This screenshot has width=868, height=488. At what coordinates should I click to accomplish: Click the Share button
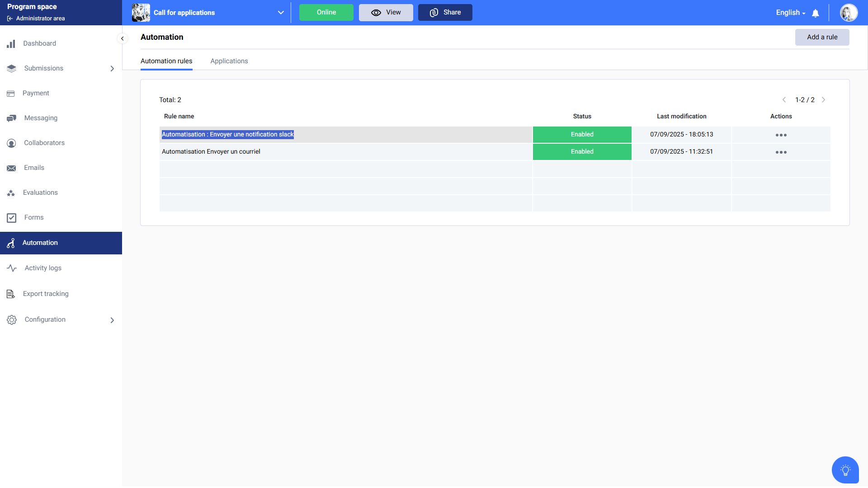coord(445,13)
